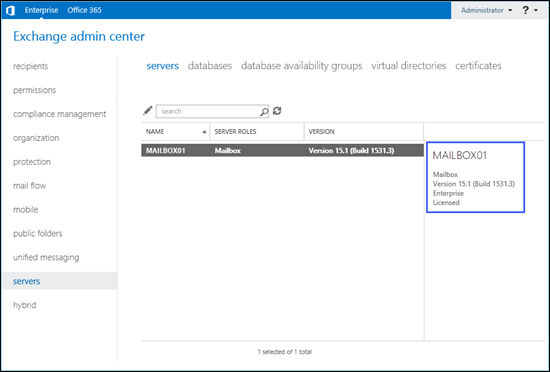Click the pencil edit icon
Viewport: 550px width, 372px height.
click(x=148, y=111)
